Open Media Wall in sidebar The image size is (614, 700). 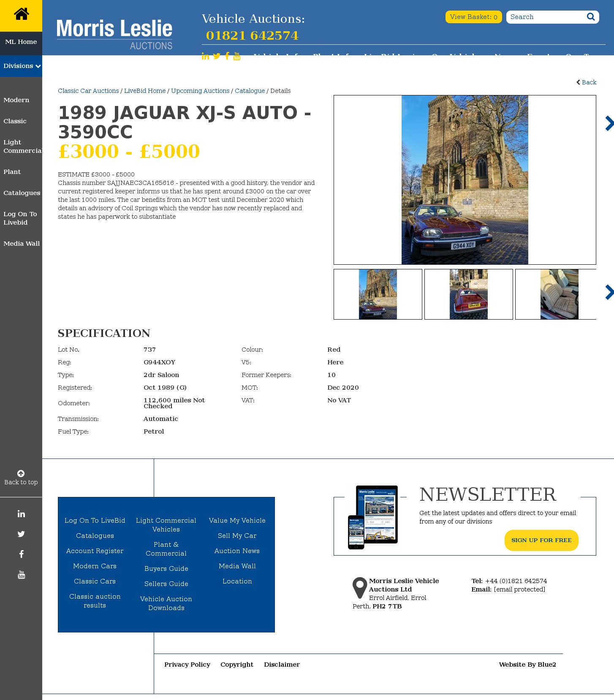21,244
